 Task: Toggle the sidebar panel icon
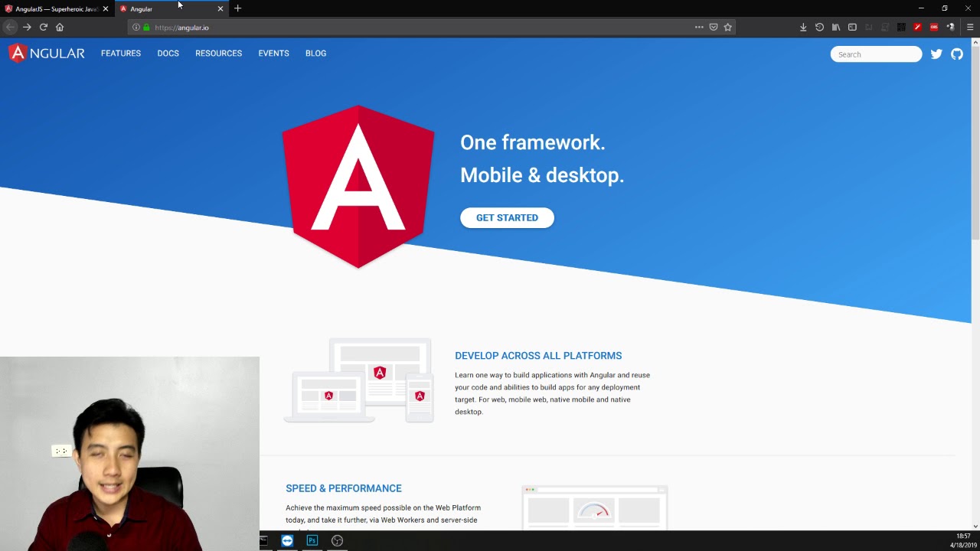tap(852, 27)
